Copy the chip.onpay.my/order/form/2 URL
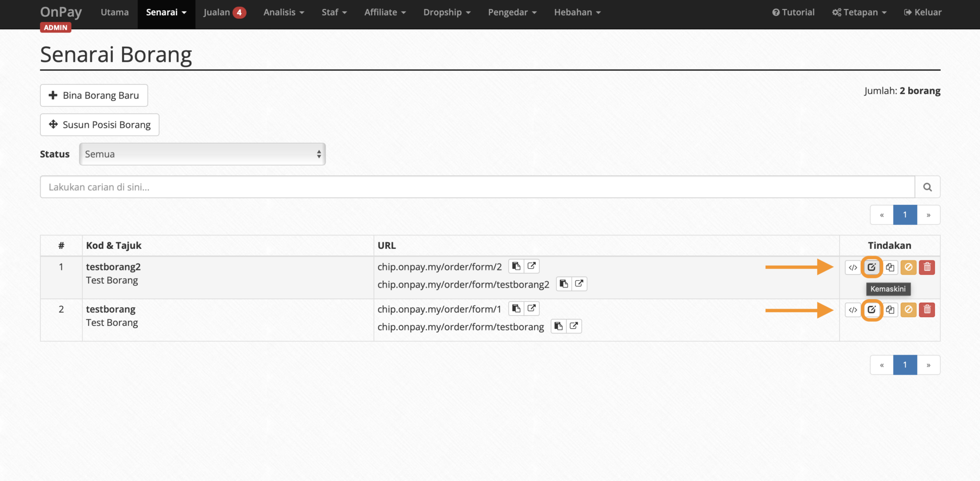The height and width of the screenshot is (481, 980). pos(516,266)
